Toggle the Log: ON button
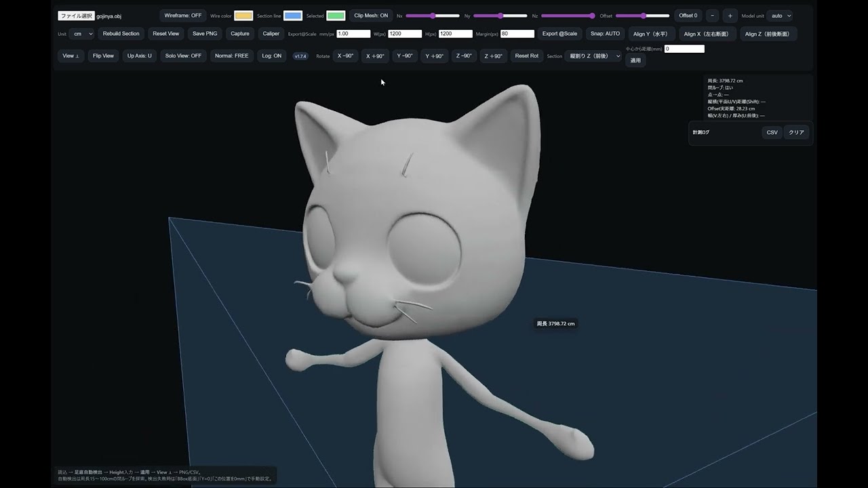Screen dimensions: 868x488 (x=272, y=56)
